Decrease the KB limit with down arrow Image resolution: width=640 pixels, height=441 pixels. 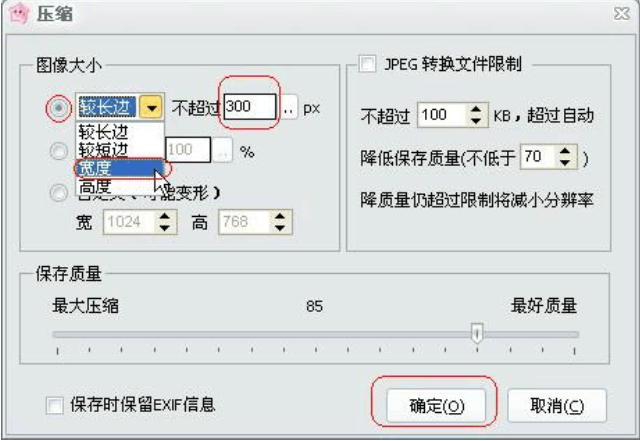point(476,121)
